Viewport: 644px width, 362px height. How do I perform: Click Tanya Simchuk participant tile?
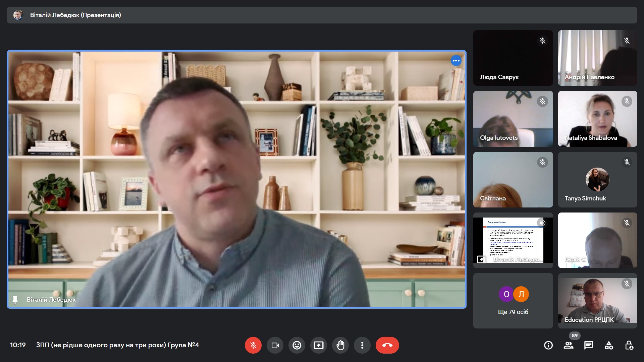tap(597, 179)
